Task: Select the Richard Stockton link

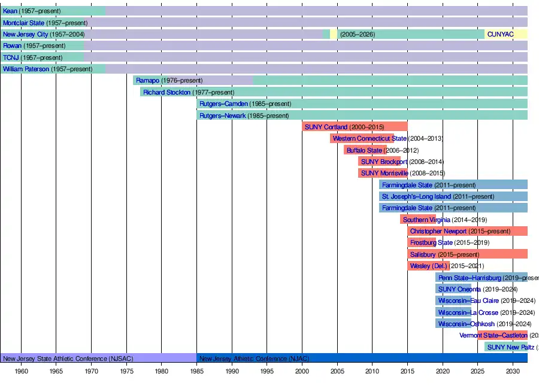Action: (166, 93)
